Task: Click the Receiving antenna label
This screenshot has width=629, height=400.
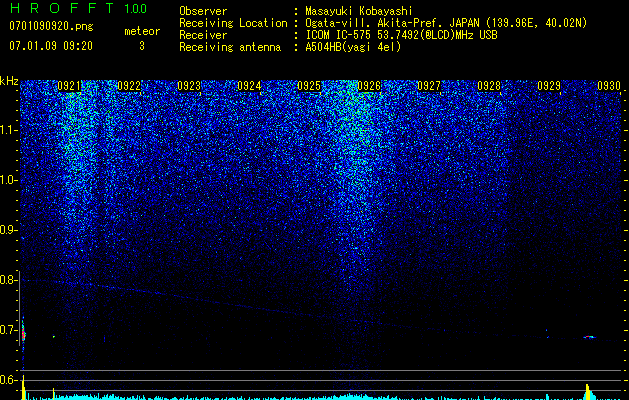Action: [230, 47]
